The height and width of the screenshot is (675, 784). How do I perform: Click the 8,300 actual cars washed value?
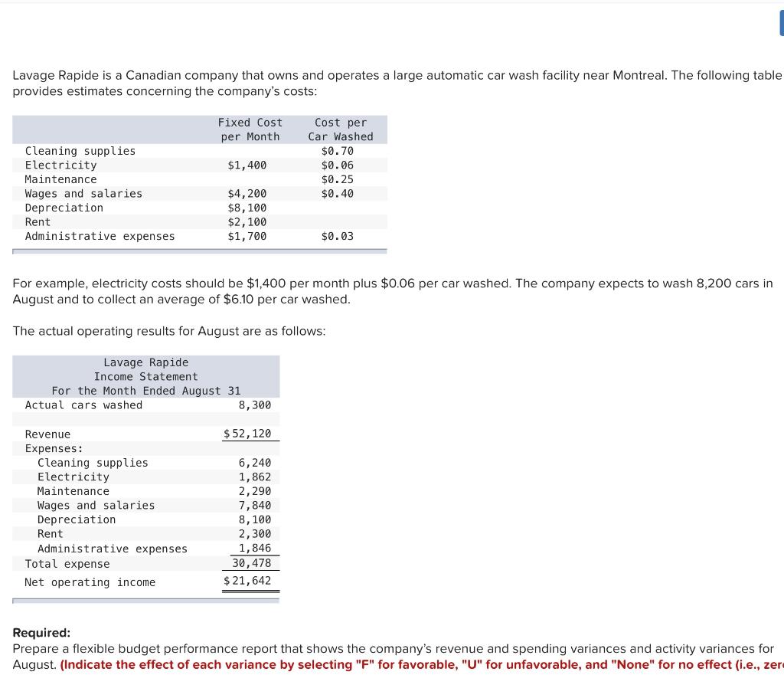pos(254,405)
